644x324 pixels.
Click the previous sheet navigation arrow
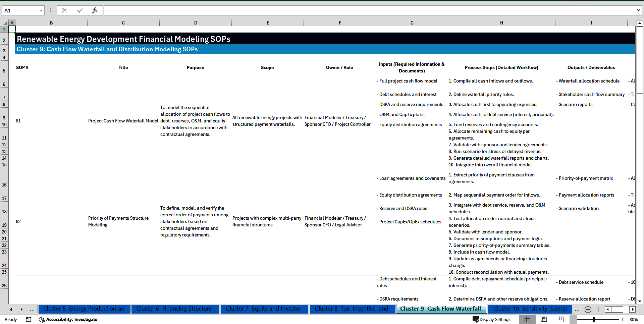(11, 309)
